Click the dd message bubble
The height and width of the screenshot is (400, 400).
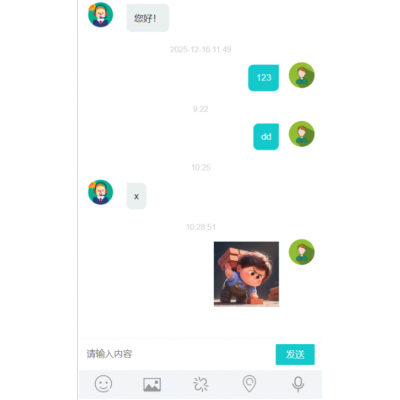[x=266, y=137]
